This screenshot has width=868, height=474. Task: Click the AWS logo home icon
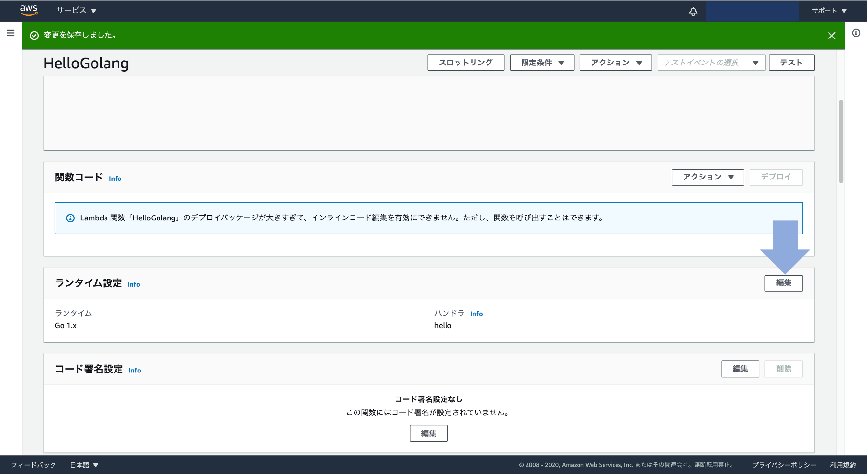(28, 10)
